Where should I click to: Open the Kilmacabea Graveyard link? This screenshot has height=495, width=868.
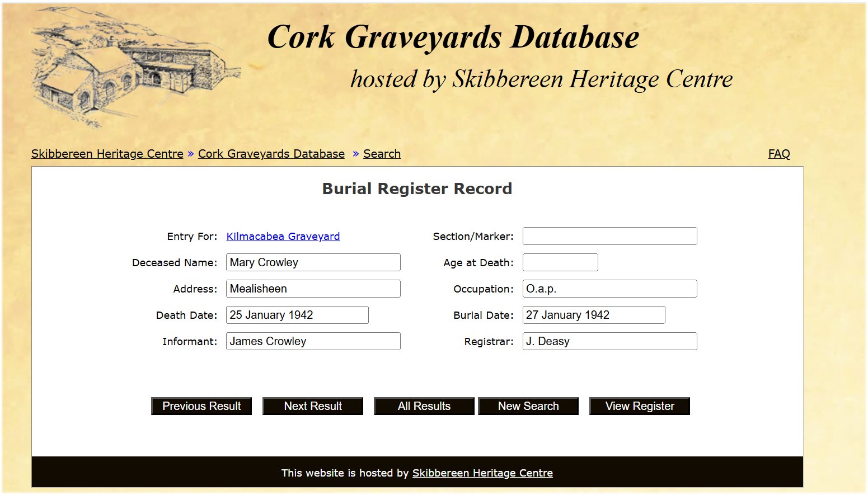[x=283, y=236]
